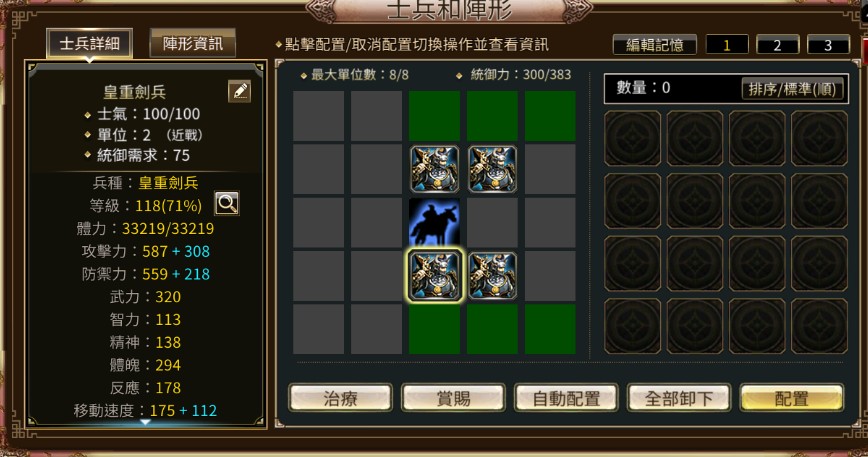Click the 自動配置 button

point(566,398)
